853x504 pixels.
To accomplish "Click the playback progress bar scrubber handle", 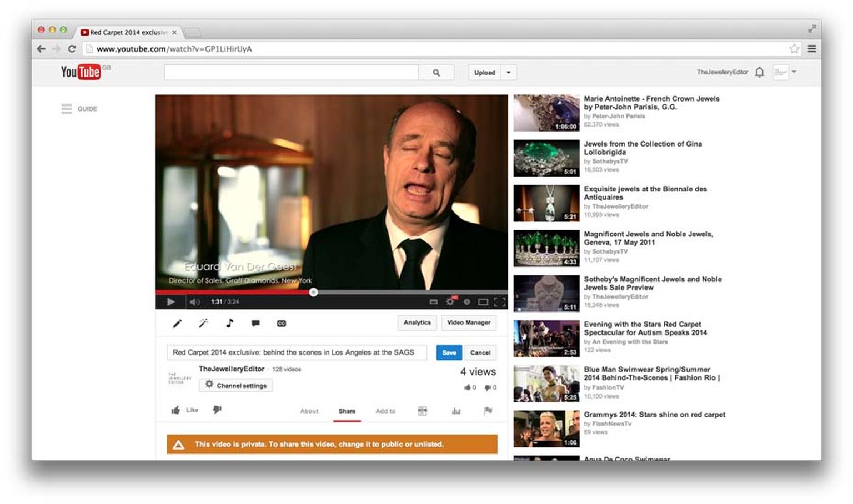I will 313,291.
